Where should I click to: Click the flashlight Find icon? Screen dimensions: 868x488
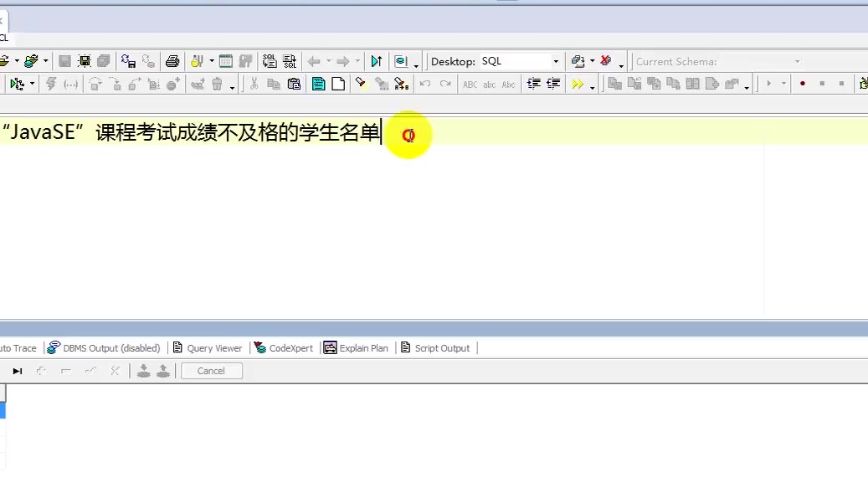click(x=361, y=84)
